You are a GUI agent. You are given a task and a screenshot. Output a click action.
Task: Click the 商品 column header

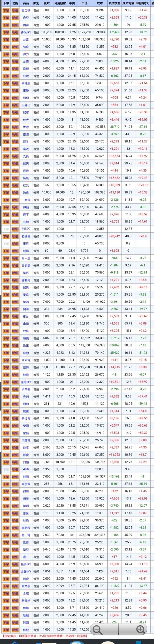click(26, 3)
